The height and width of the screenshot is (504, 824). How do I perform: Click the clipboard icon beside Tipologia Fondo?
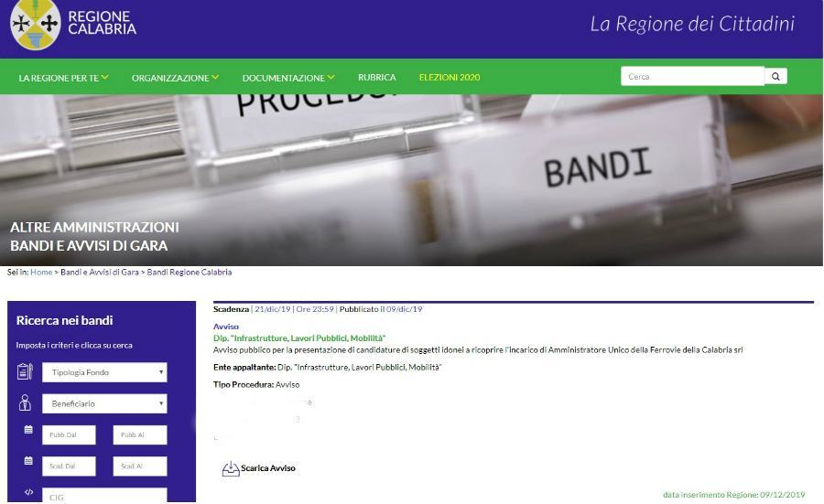pos(25,371)
